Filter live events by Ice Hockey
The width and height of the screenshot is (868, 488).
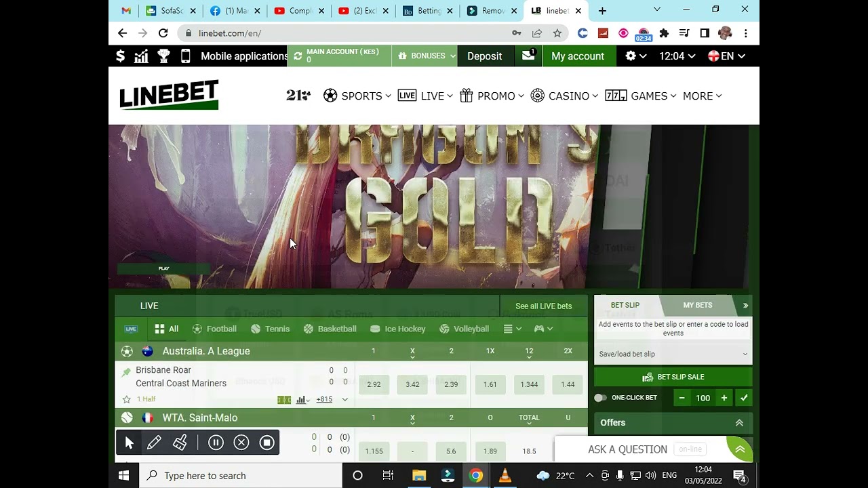(x=398, y=329)
